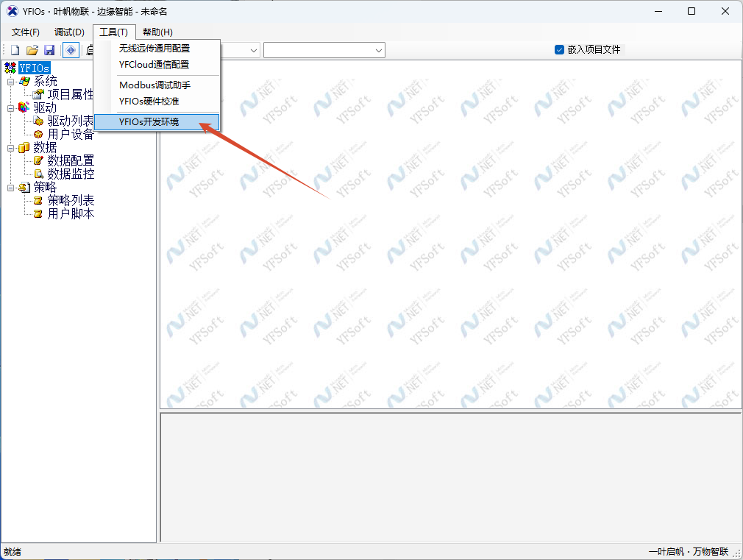
Task: Click the 用户设备 icon in tree
Action: pyautogui.click(x=38, y=134)
